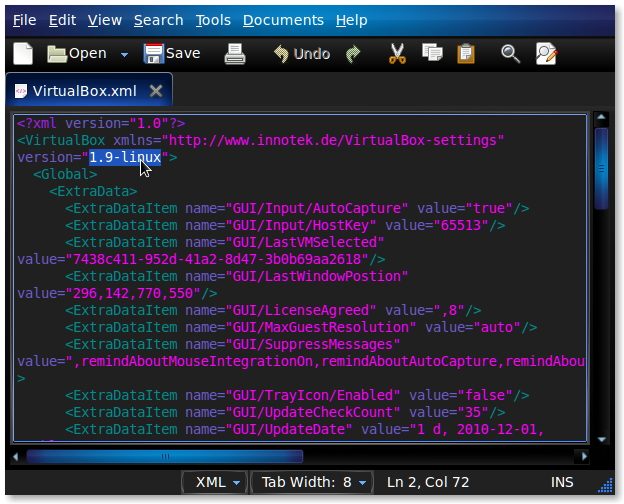Click the horizontal scroll right arrow
The image size is (624, 504).
(x=584, y=456)
